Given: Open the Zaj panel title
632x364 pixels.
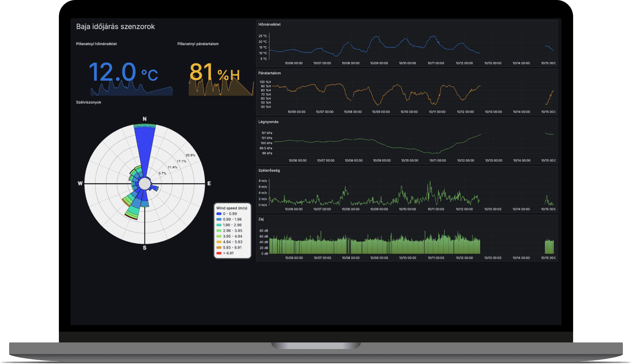Looking at the screenshot, I should tap(261, 219).
